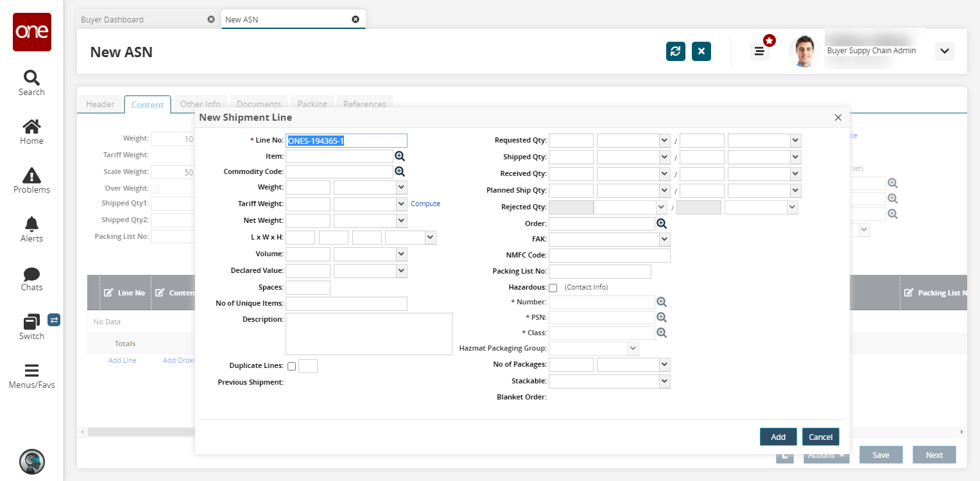980x481 pixels.
Task: Enable the Hazardous checkbox
Action: pos(553,288)
